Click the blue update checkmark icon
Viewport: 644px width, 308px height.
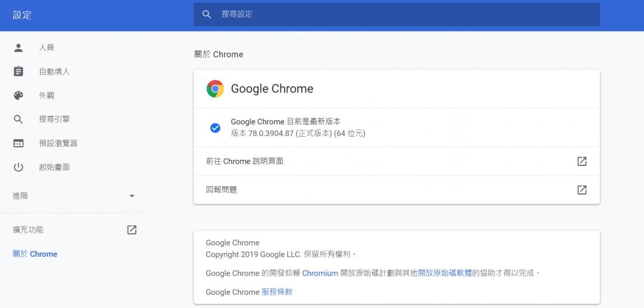point(215,128)
